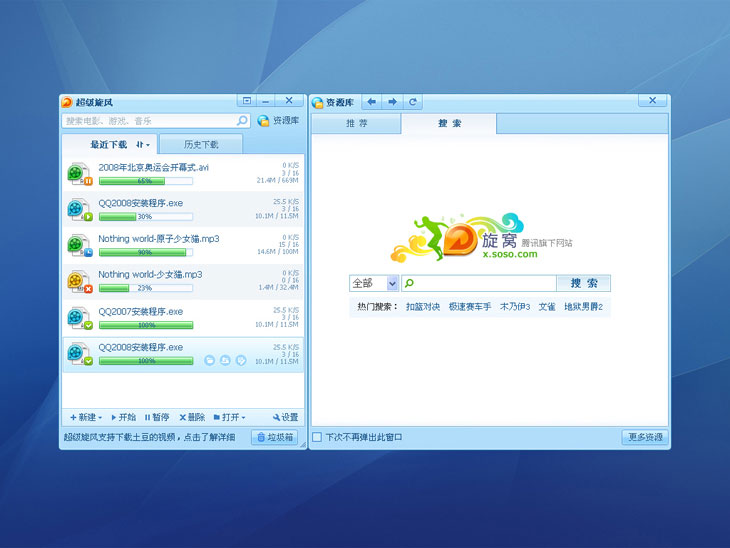
Task: Open 设置 settings with the wrench icon
Action: (x=285, y=417)
